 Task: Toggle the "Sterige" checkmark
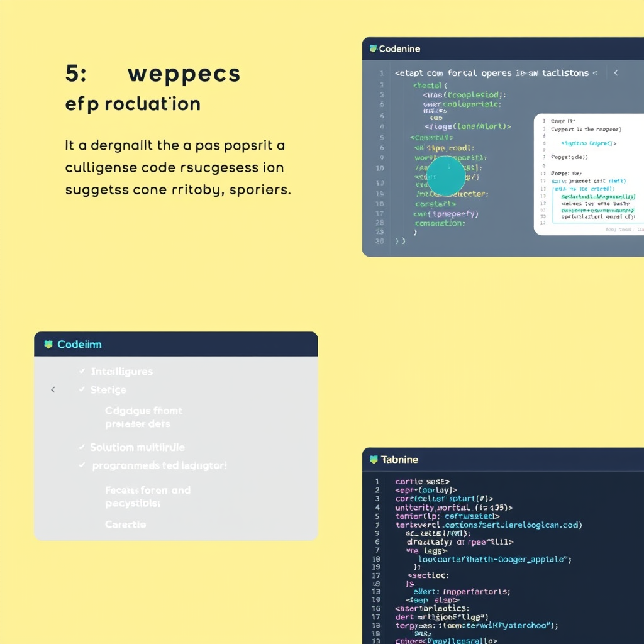tap(82, 389)
